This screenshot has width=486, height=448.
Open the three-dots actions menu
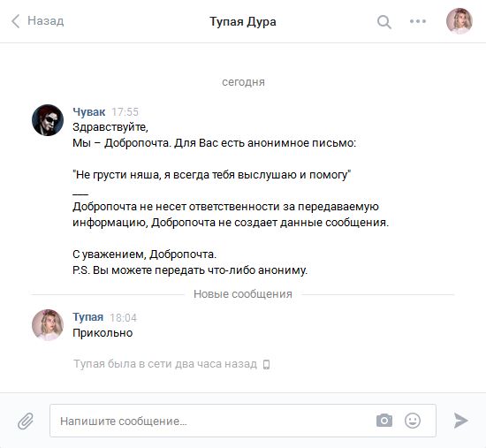418,21
